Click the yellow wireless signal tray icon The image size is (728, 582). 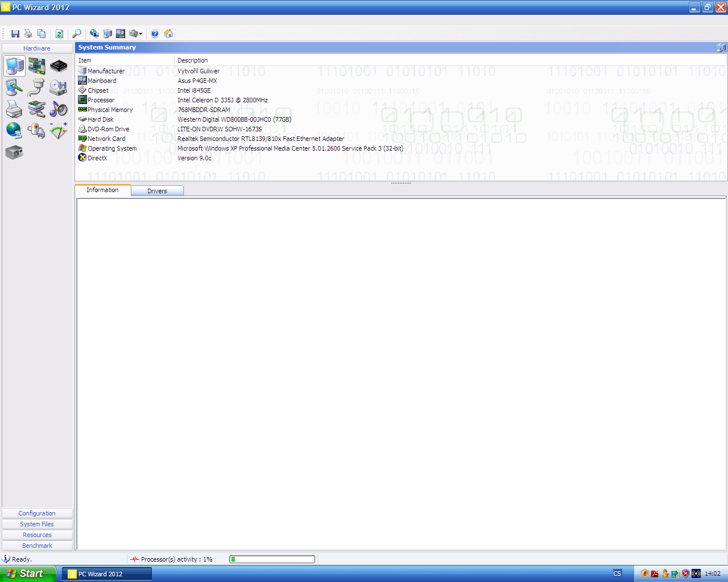(696, 573)
